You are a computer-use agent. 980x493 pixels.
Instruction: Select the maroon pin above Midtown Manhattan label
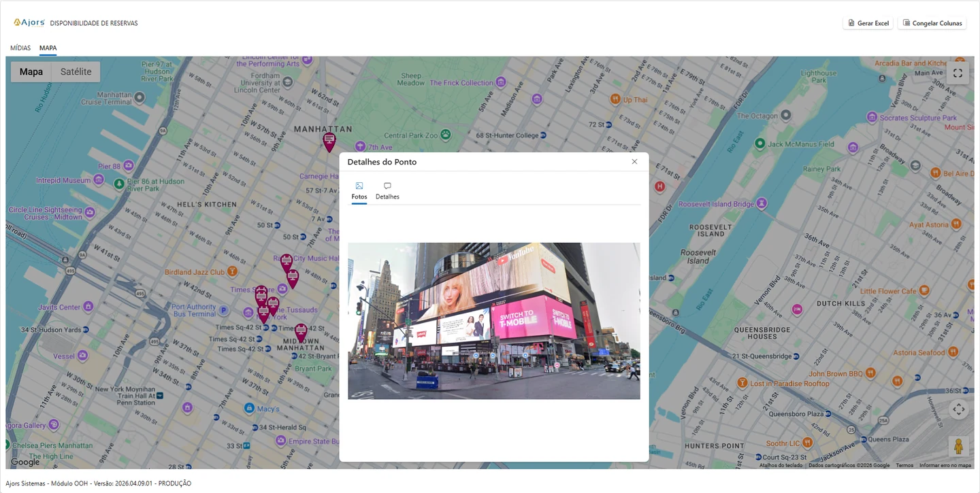pos(301,333)
